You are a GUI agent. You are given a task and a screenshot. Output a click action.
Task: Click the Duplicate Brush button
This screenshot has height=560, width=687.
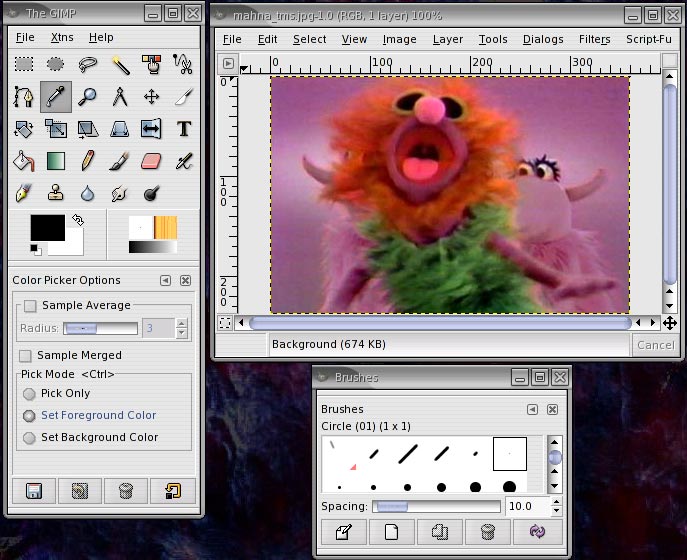pos(440,532)
